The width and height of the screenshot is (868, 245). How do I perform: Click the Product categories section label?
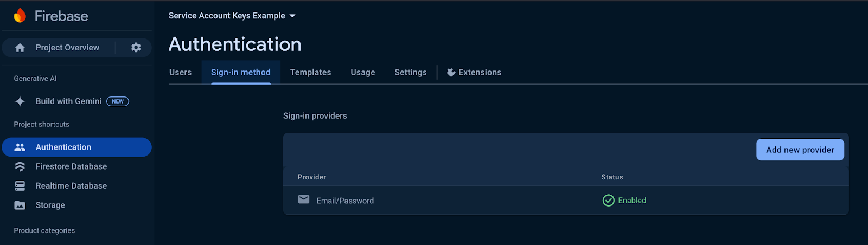[x=44, y=230]
